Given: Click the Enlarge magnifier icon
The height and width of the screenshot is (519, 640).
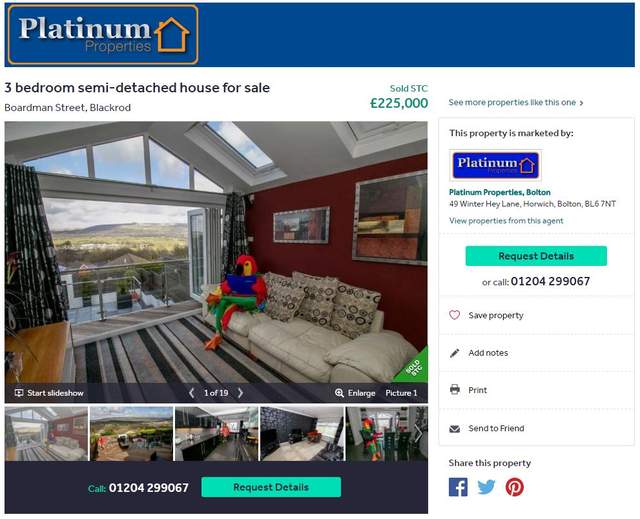Looking at the screenshot, I should pyautogui.click(x=339, y=393).
